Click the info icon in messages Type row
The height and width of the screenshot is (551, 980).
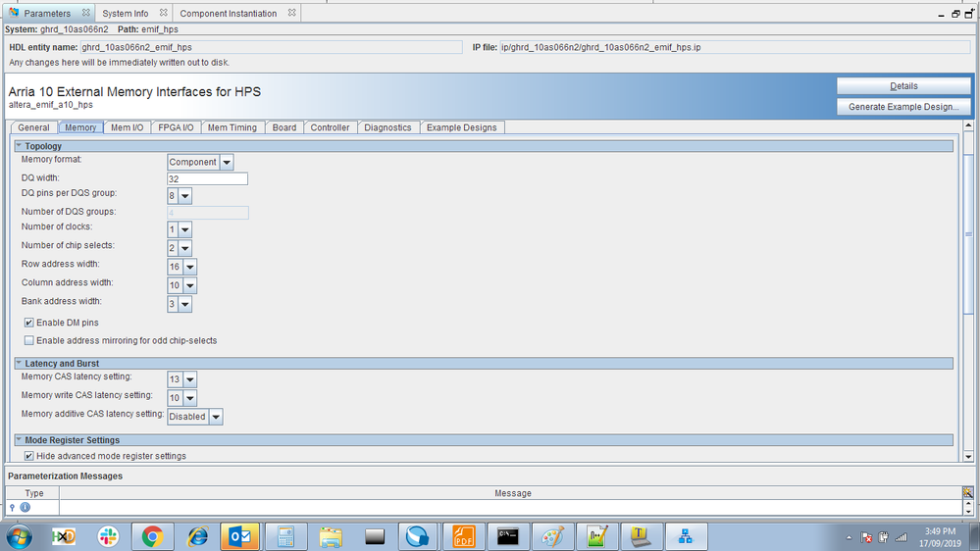(25, 507)
